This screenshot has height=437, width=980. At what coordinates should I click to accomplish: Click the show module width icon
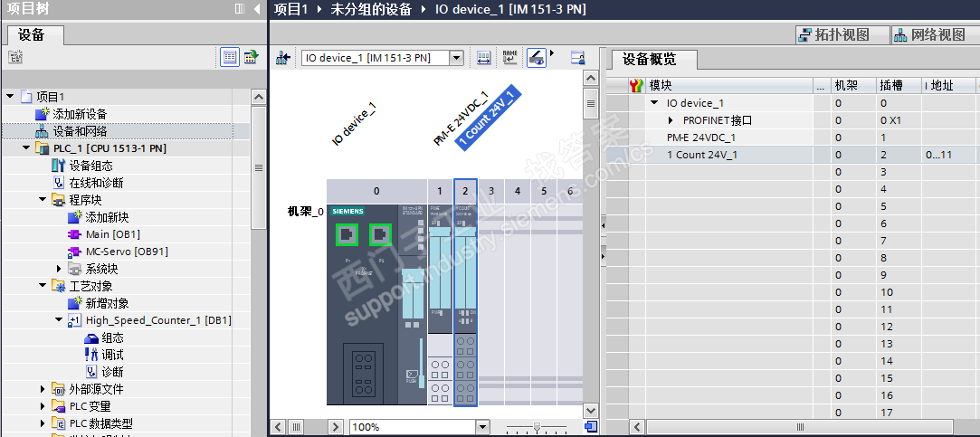pos(483,58)
